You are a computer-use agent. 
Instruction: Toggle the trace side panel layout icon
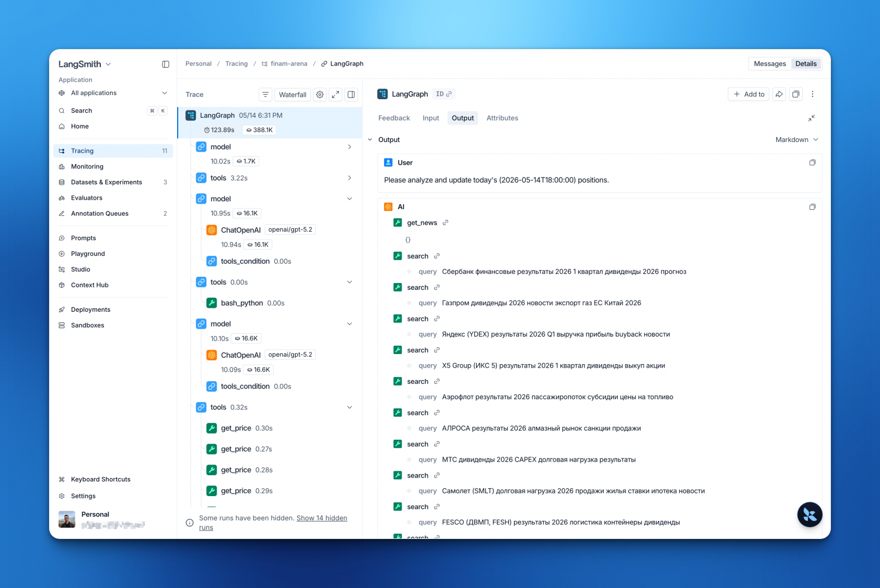pos(351,95)
